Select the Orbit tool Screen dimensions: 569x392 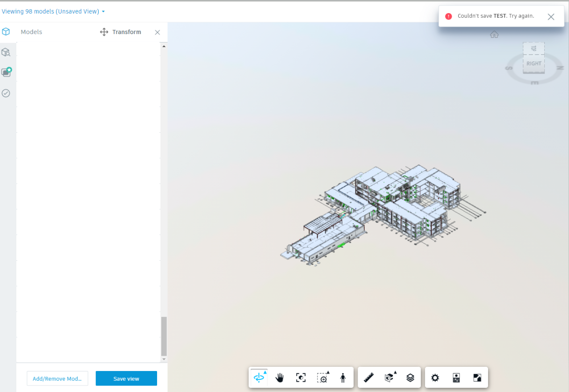tap(259, 377)
